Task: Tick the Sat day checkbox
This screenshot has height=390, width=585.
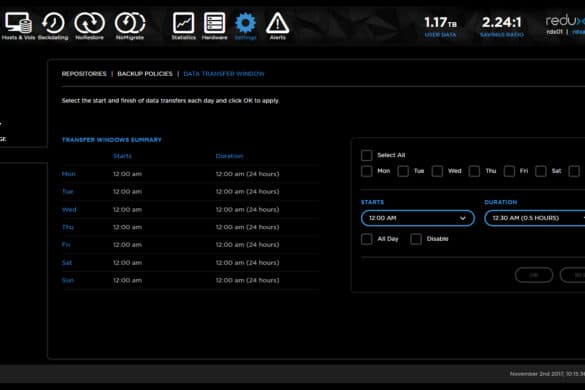Action: coord(541,171)
